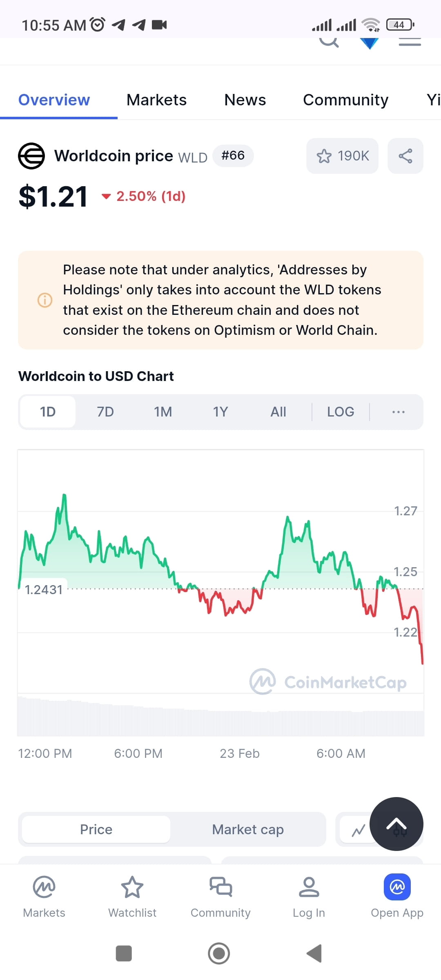Open more chart timeframe options via ellipsis

click(x=398, y=412)
